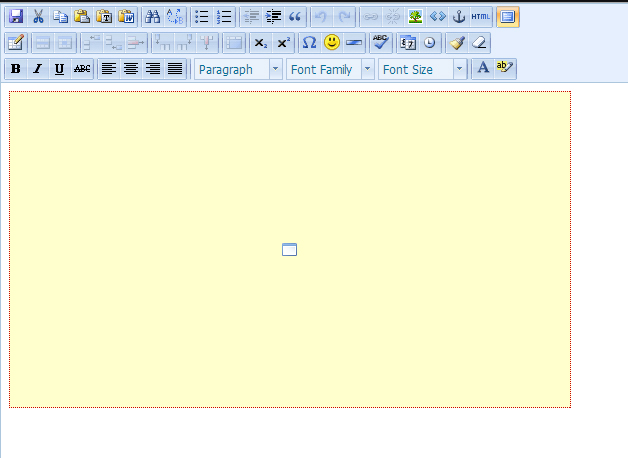This screenshot has height=458, width=628.
Task: Pick highlight background color ab icon
Action: (505, 69)
